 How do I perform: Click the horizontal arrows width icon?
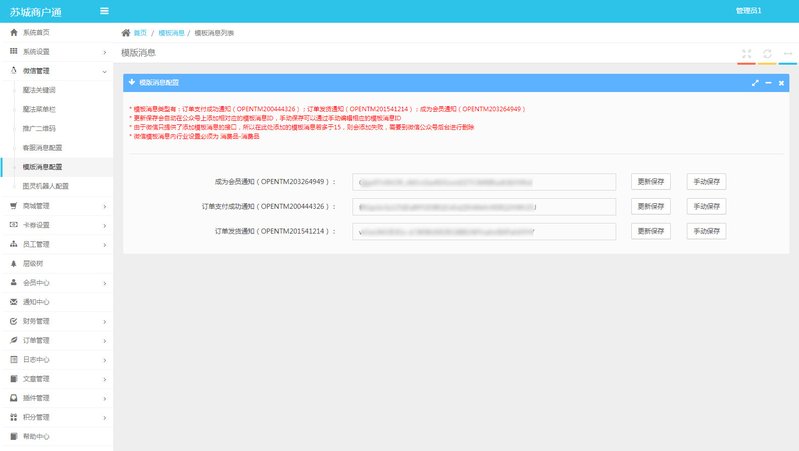click(x=788, y=53)
